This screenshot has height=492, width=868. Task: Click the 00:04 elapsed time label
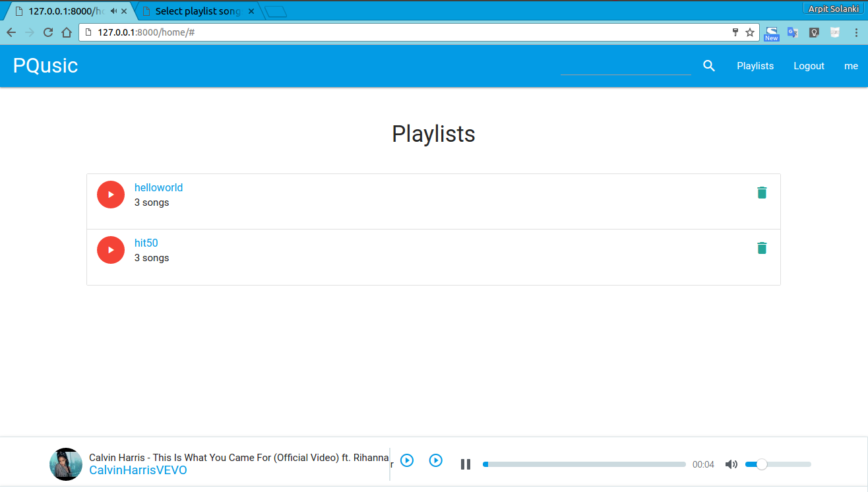pyautogui.click(x=703, y=464)
